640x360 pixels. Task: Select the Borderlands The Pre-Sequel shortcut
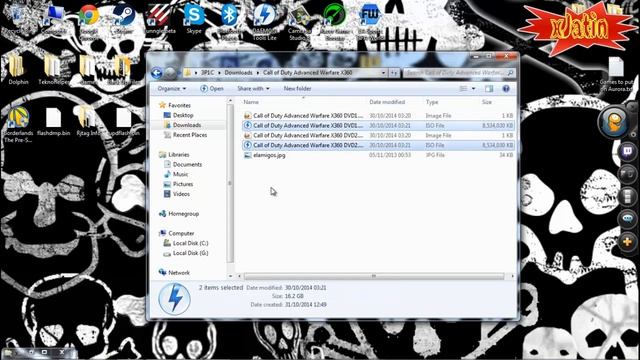pyautogui.click(x=18, y=124)
